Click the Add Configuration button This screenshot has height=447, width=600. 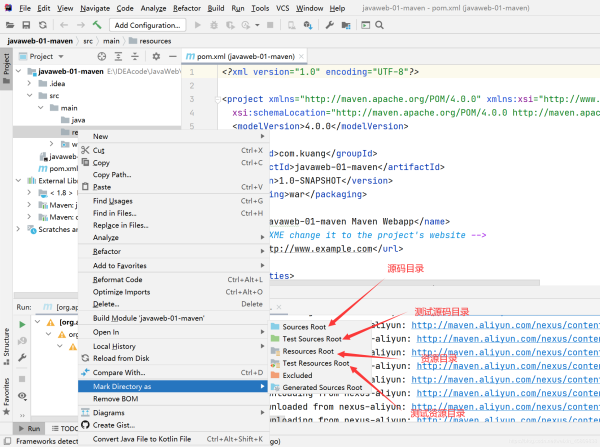point(147,24)
